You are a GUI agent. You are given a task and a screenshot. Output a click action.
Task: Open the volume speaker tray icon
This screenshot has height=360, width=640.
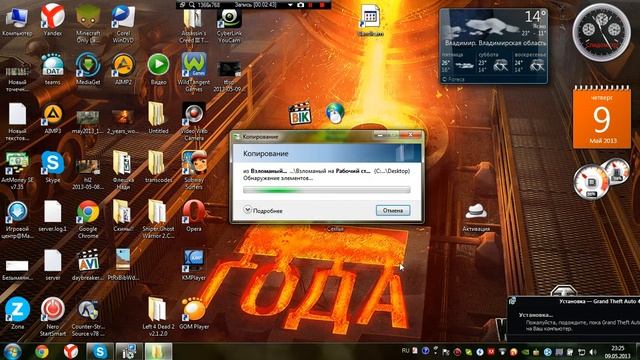point(593,351)
